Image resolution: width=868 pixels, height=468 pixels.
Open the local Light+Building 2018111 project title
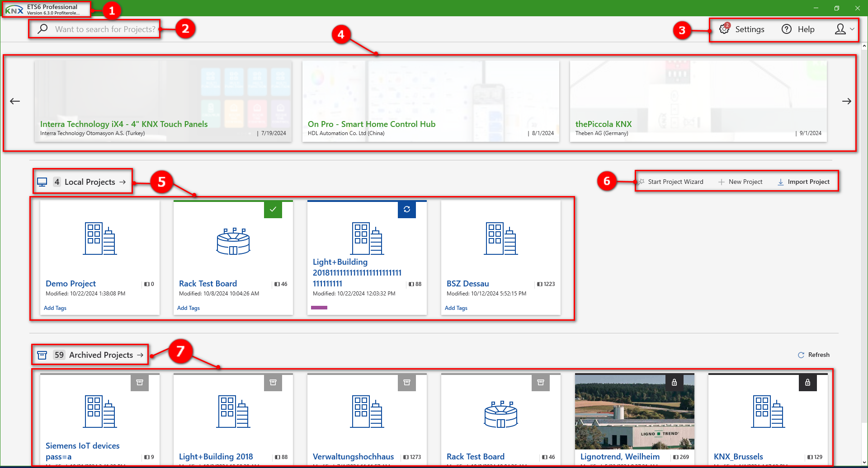(x=357, y=273)
